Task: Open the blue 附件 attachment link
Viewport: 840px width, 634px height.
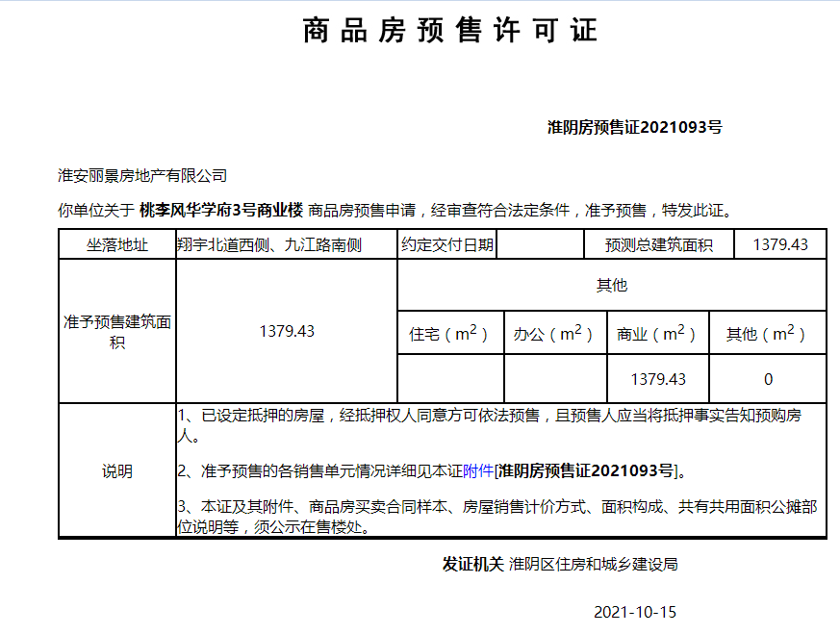Action: pos(478,471)
